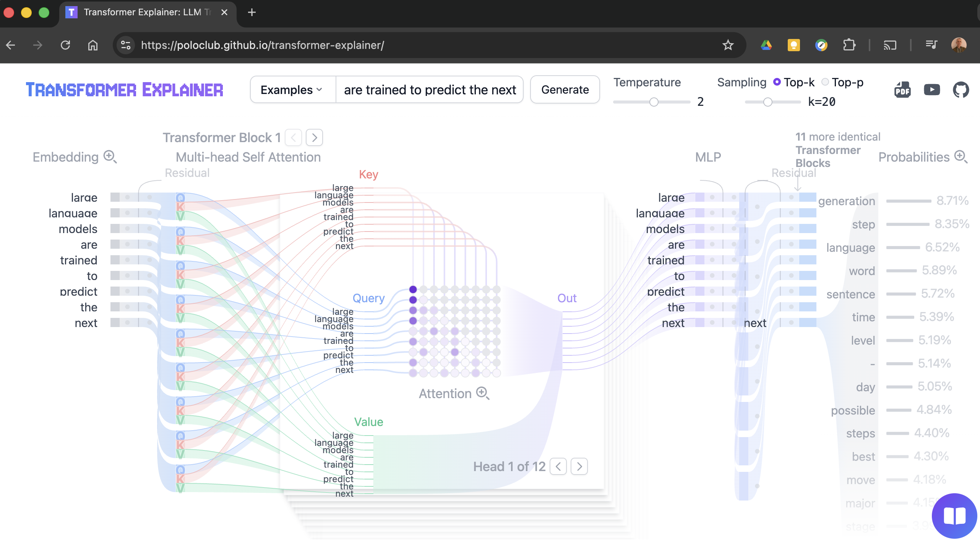Bookmark page with star icon

coord(728,45)
